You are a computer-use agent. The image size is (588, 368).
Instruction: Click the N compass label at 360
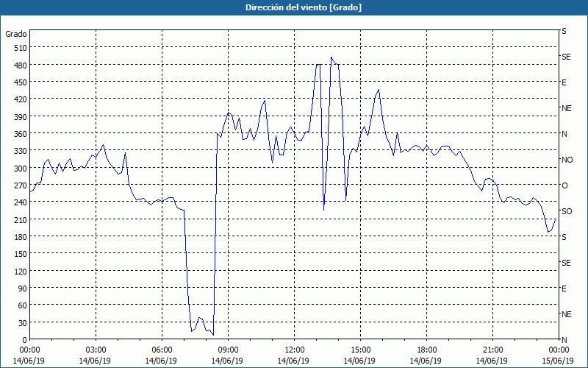pyautogui.click(x=564, y=134)
